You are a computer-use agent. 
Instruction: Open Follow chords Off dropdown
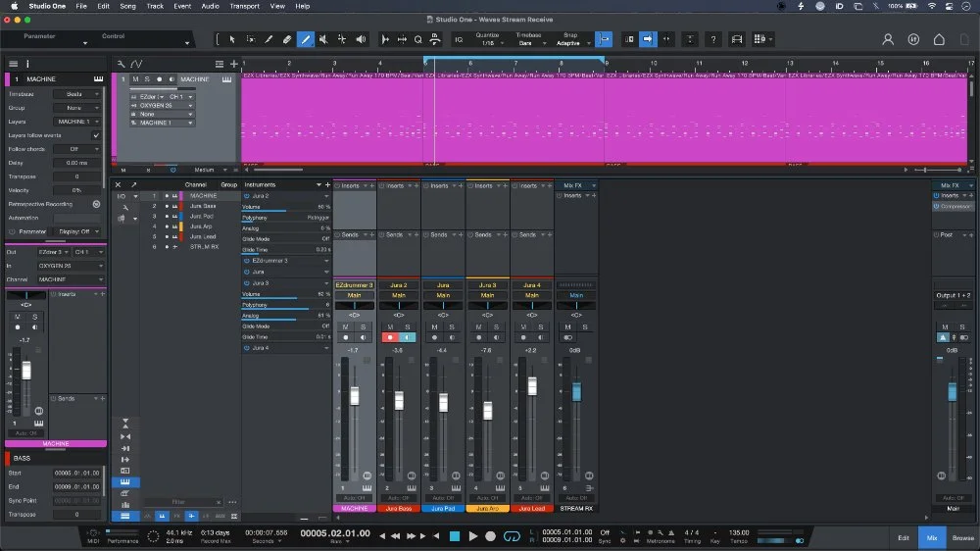click(x=76, y=149)
